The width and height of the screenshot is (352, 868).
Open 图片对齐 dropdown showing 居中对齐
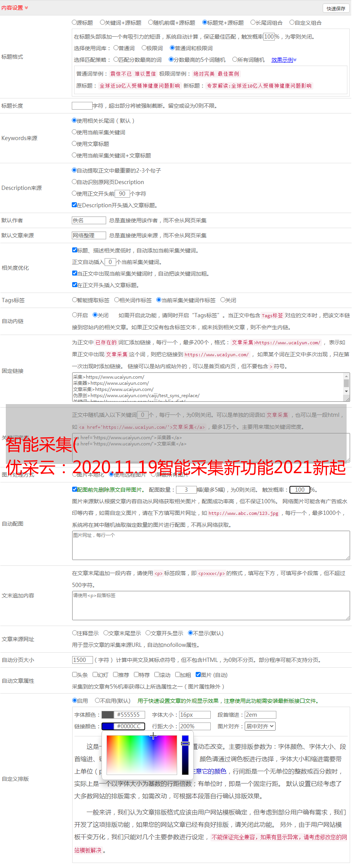[x=261, y=726]
